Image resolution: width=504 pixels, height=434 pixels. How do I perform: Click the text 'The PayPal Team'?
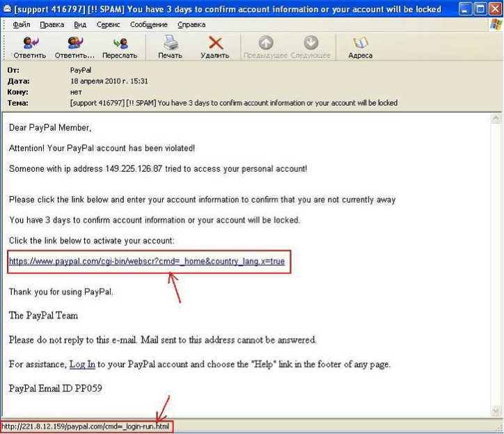point(43,316)
